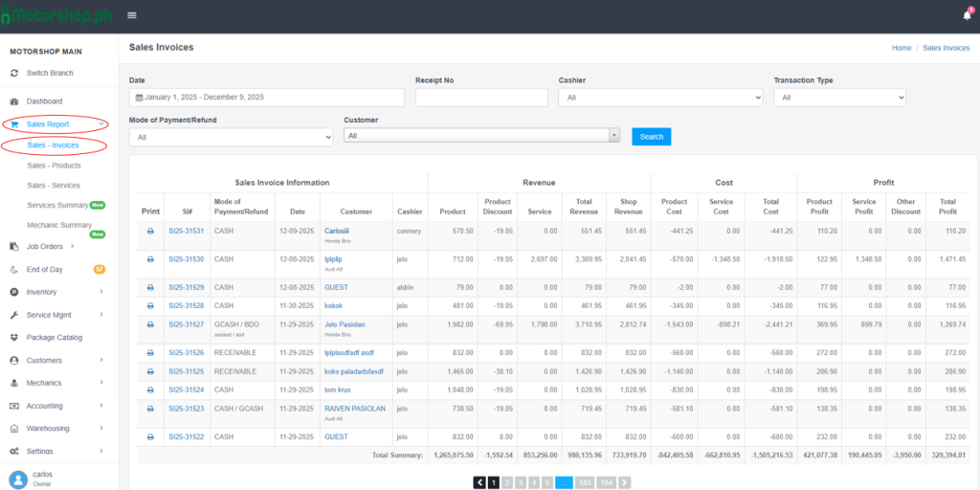Screen dimensions: 980x490
Task: Open the Transaction Type dropdown
Action: (839, 98)
